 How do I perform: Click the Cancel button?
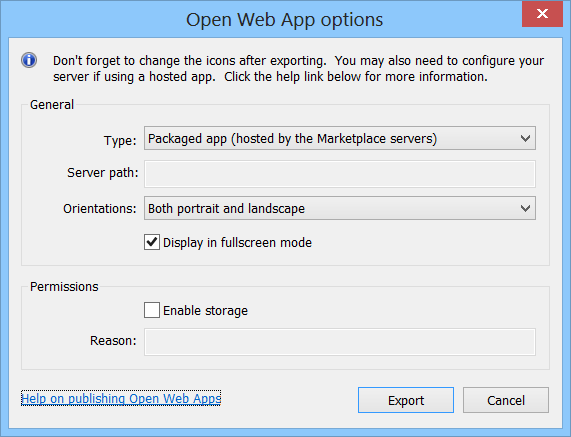click(x=506, y=400)
